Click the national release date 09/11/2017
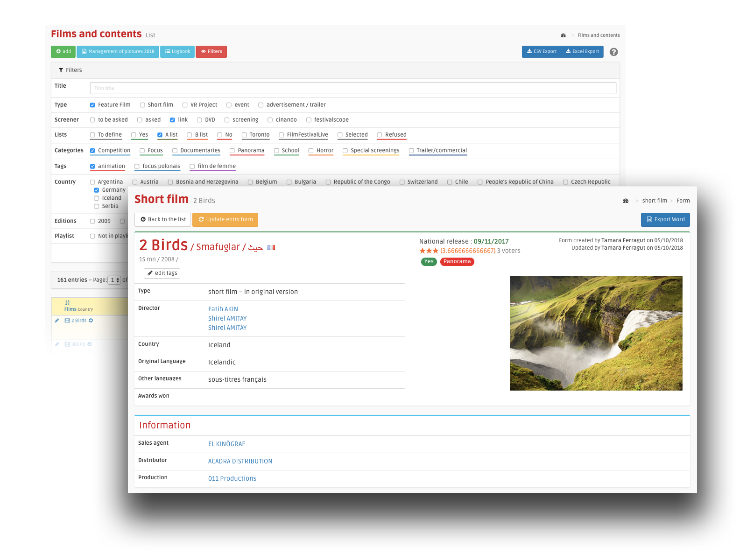This screenshot has width=747, height=560. tap(491, 242)
